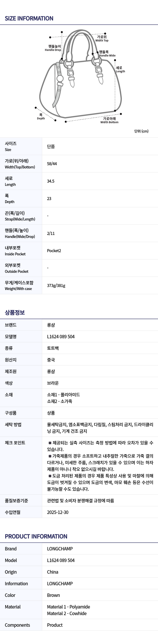
Task: Select the 34.5 length value
Action: pyautogui.click(x=51, y=181)
